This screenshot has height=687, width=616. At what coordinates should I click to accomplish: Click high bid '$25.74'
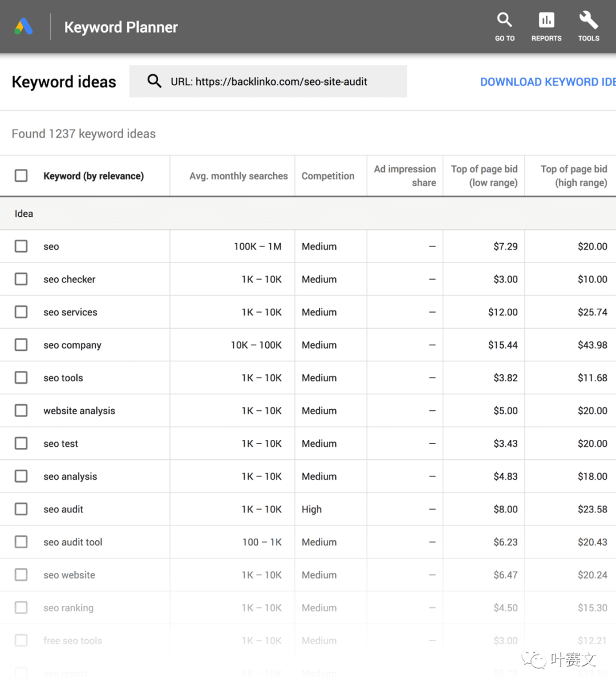592,312
